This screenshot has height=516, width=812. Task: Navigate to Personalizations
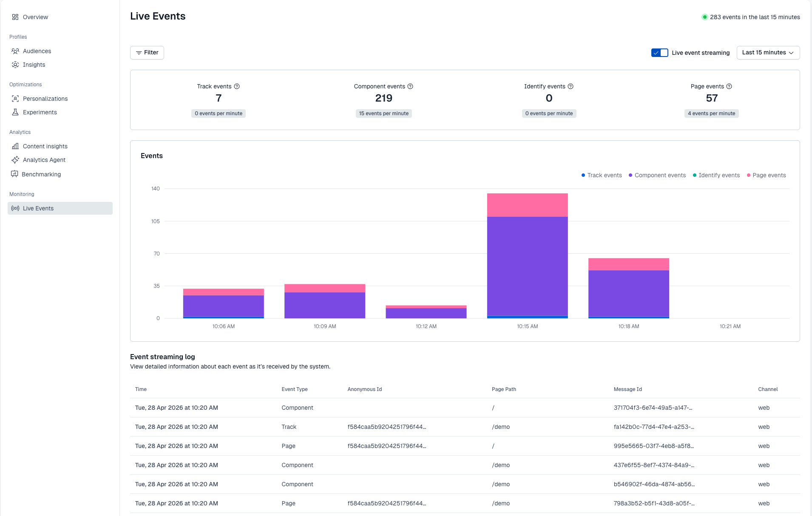60,99
